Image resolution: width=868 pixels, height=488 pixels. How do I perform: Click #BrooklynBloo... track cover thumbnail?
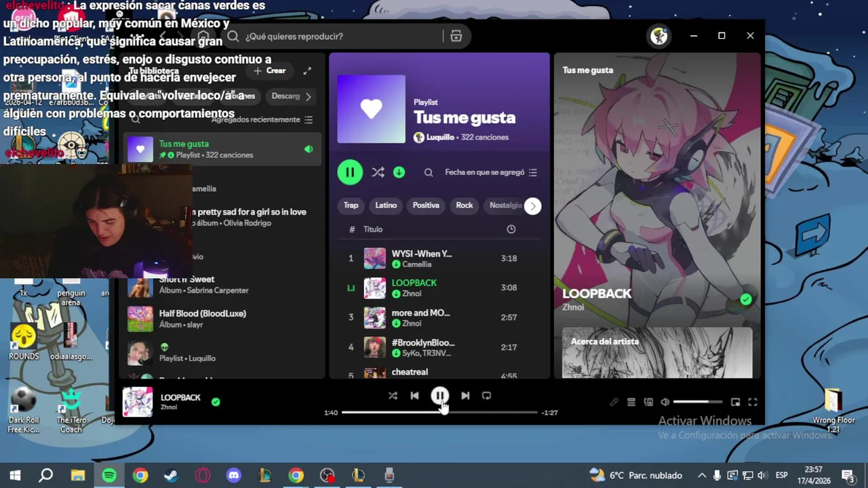[x=375, y=347]
